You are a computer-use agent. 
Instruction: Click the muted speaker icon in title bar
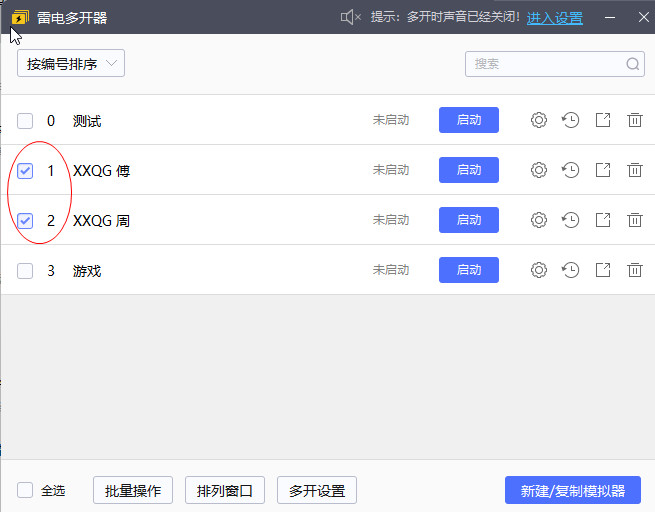[350, 17]
